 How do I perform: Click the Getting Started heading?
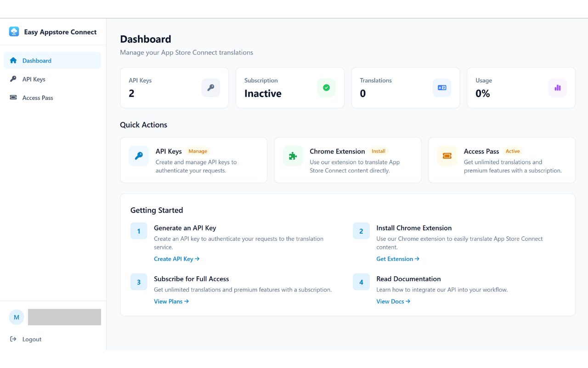[157, 210]
